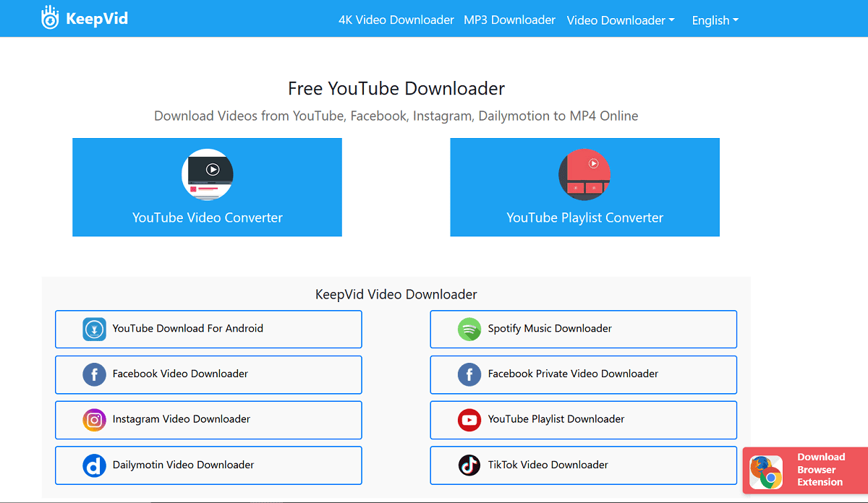Open YouTube Download For Android button
868x503 pixels.
[208, 329]
